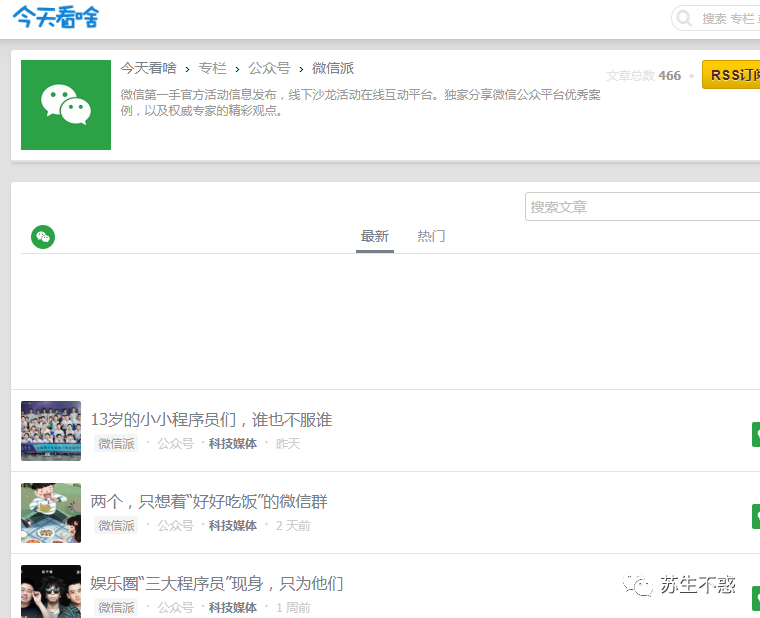The height and width of the screenshot is (618, 760).
Task: Click 科技媒体 label under 娱乐圈 article
Action: pos(233,607)
